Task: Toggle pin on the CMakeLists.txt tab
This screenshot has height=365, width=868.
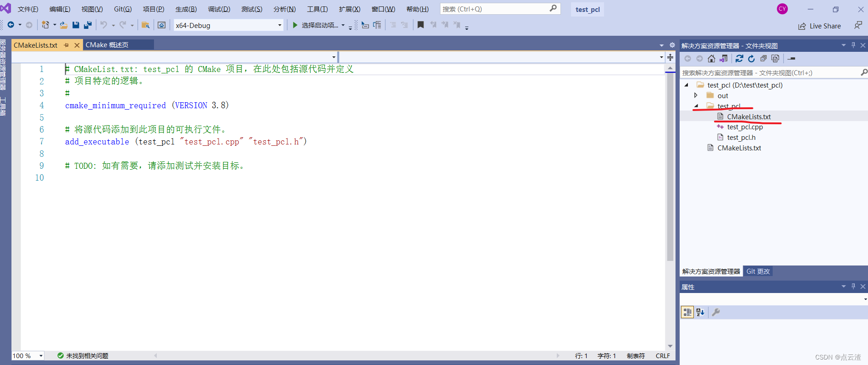Action: 66,45
